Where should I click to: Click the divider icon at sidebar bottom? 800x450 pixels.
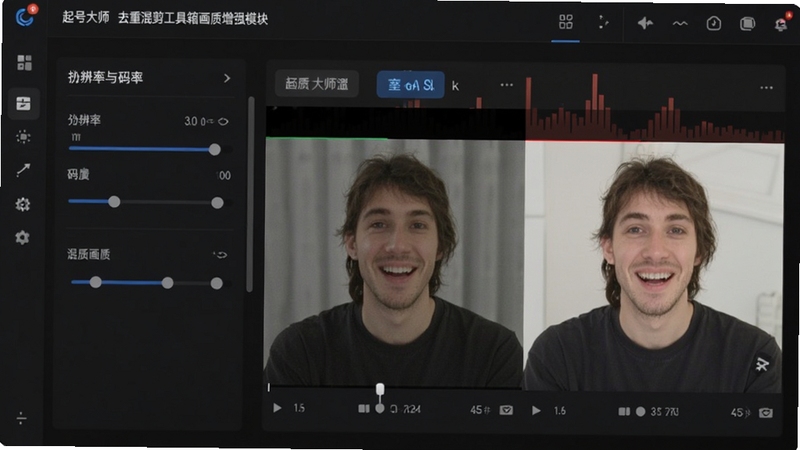pos(21,418)
